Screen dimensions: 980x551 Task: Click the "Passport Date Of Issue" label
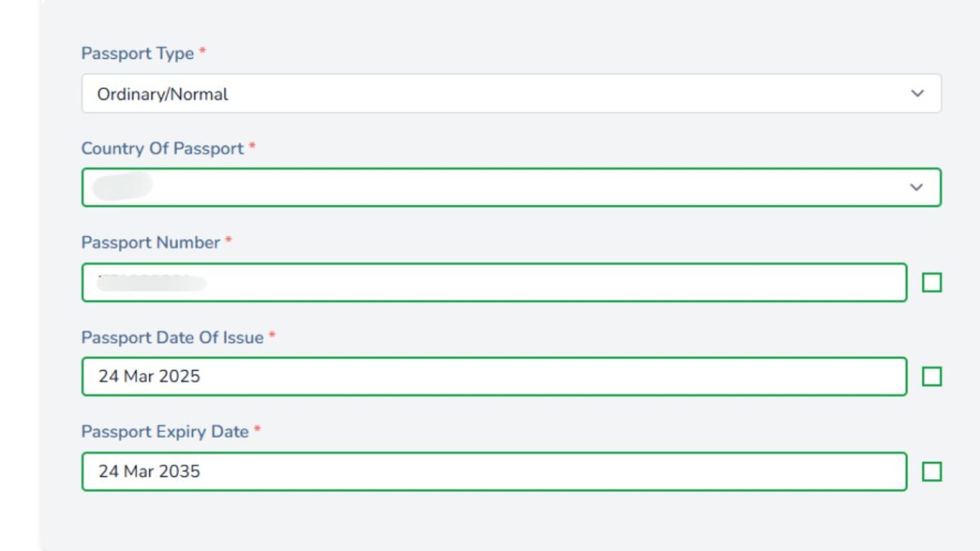(173, 338)
